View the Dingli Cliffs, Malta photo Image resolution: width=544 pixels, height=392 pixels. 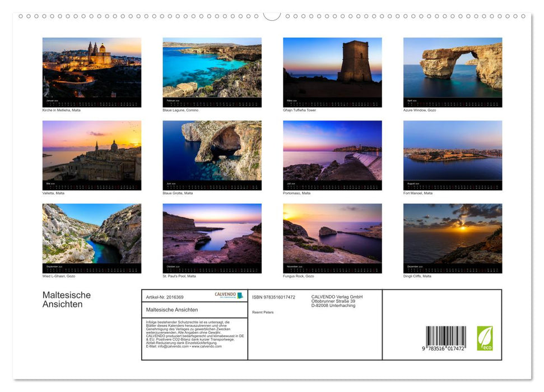(453, 235)
